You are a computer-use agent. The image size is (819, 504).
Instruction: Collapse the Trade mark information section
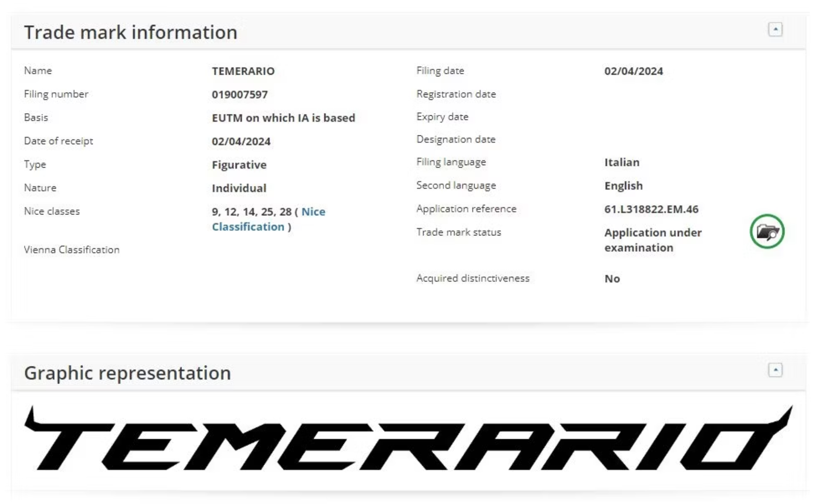click(775, 30)
